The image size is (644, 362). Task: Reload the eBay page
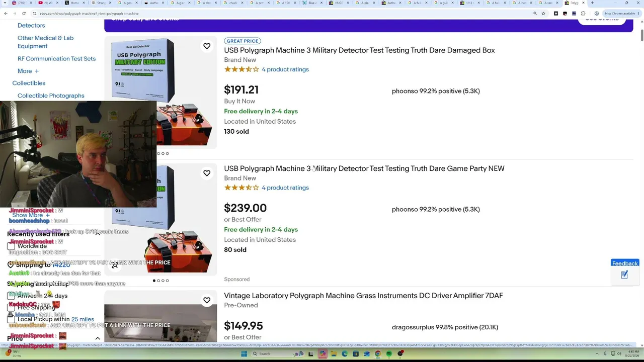point(24,14)
